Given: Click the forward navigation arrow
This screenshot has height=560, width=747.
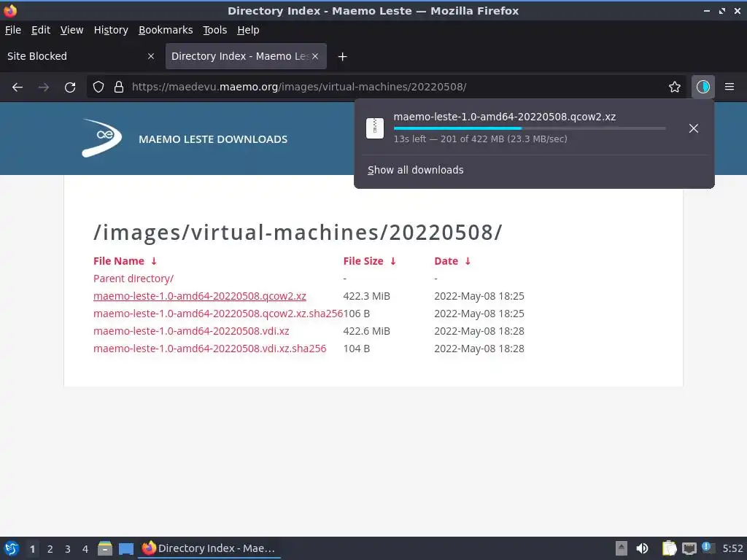Looking at the screenshot, I should 43,87.
